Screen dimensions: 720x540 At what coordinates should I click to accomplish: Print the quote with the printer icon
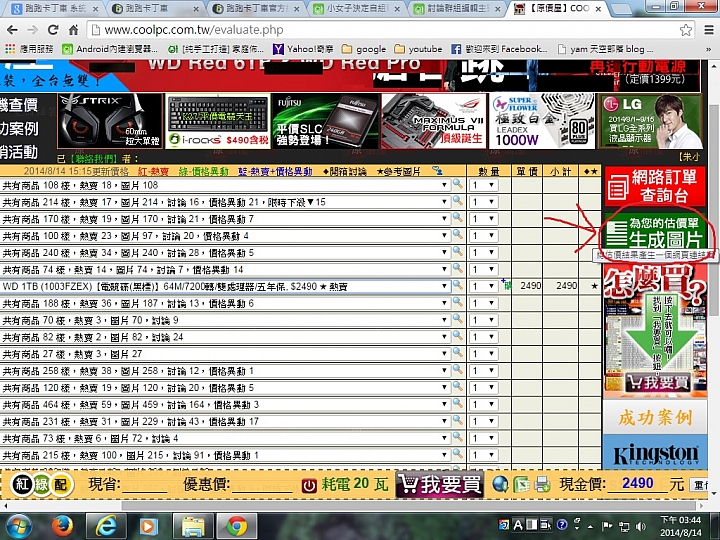click(x=543, y=484)
